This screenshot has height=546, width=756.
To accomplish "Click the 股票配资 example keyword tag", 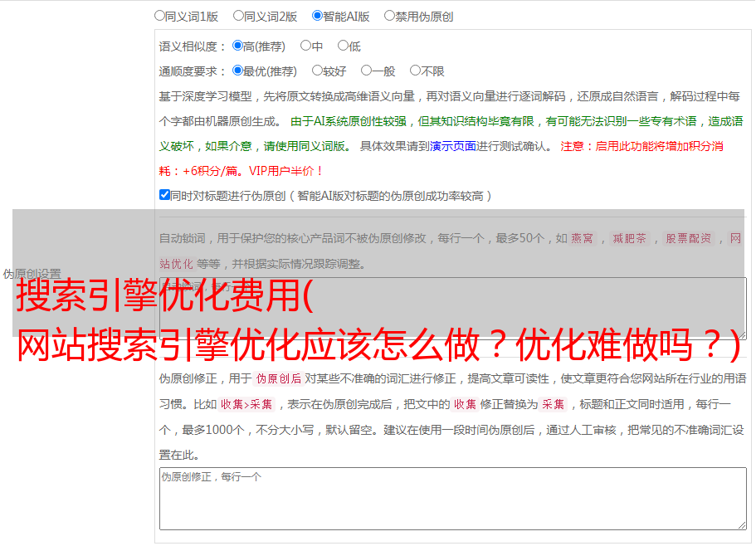I will click(689, 238).
